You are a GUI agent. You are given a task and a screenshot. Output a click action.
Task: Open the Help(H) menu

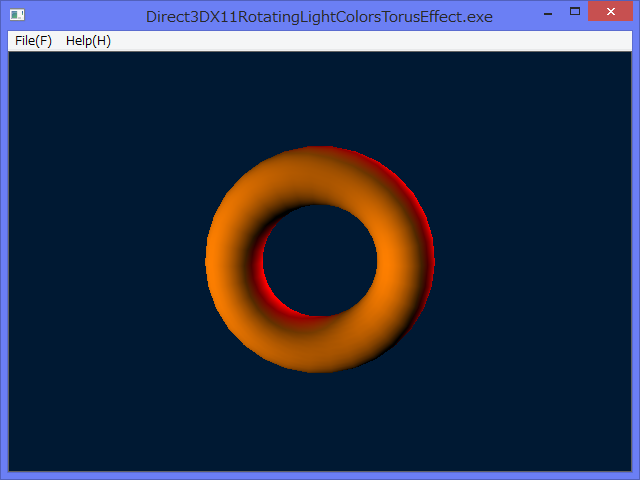88,41
